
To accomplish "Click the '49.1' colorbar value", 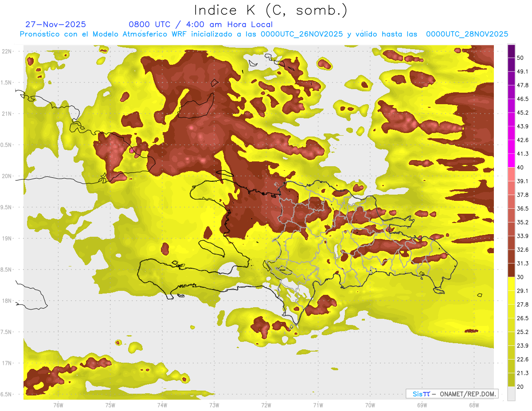I will click(x=523, y=71).
